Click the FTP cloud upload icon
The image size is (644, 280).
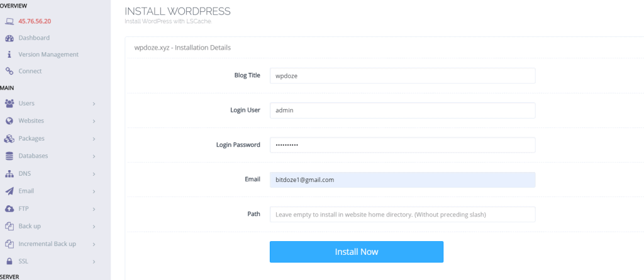pyautogui.click(x=9, y=209)
